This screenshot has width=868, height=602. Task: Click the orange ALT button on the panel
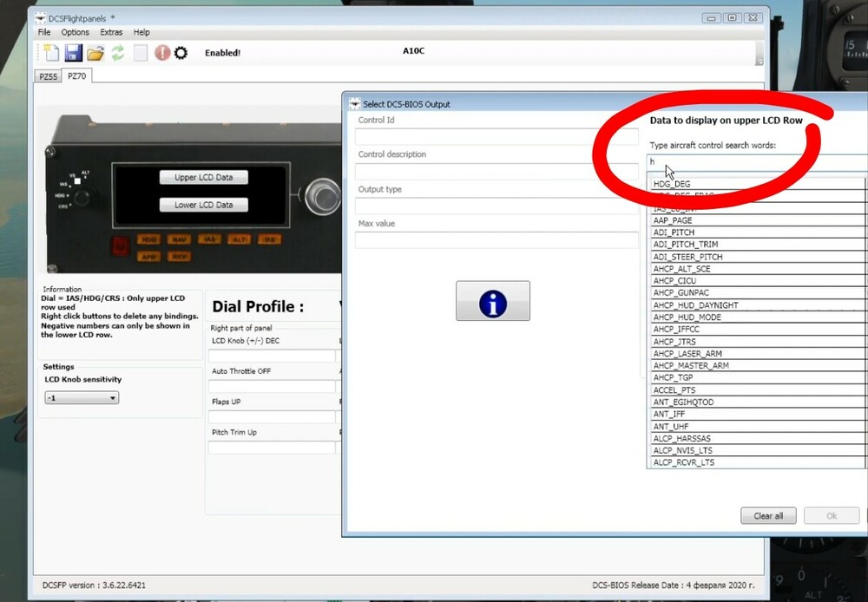point(240,239)
